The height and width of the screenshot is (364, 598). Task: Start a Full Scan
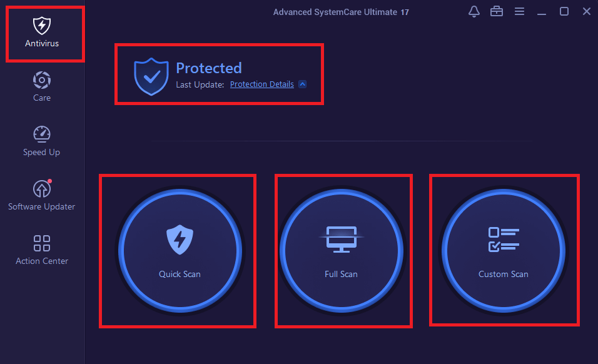click(342, 251)
